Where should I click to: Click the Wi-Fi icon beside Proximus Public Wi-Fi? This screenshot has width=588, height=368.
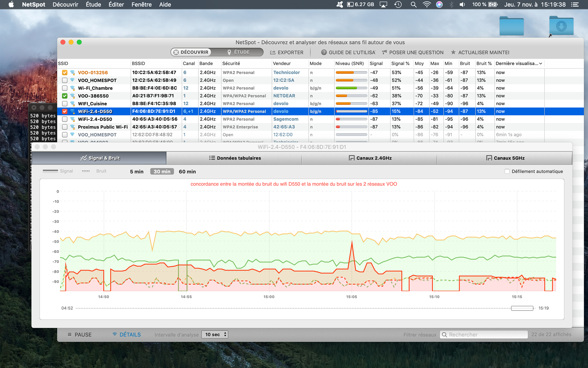click(73, 127)
